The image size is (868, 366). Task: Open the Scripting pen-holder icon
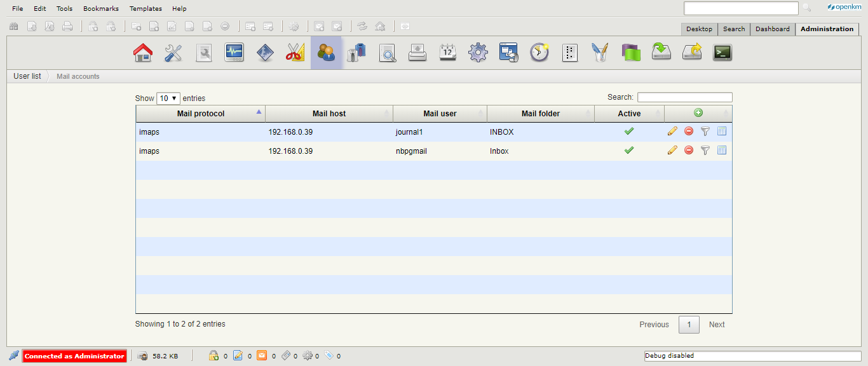tap(599, 53)
